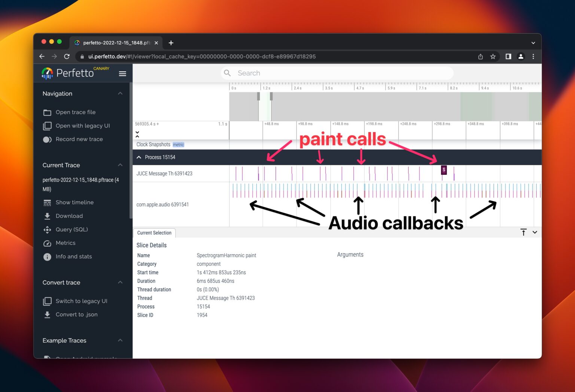The image size is (575, 392).
Task: Click the metric badge beside Clock Snapshots
Action: [179, 144]
